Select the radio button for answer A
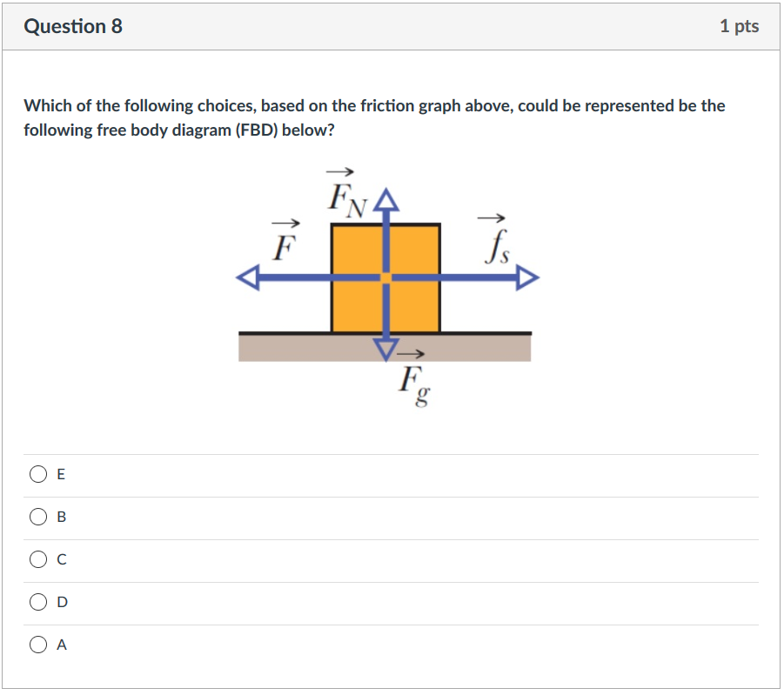 [x=38, y=645]
